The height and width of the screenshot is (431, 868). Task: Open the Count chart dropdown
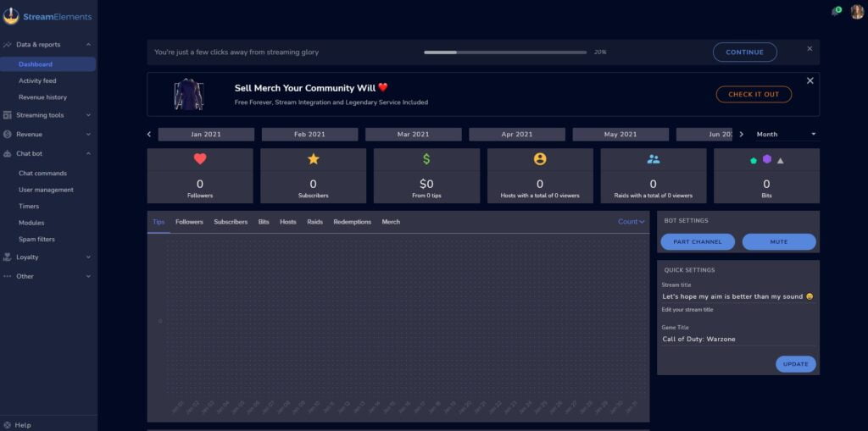(631, 221)
